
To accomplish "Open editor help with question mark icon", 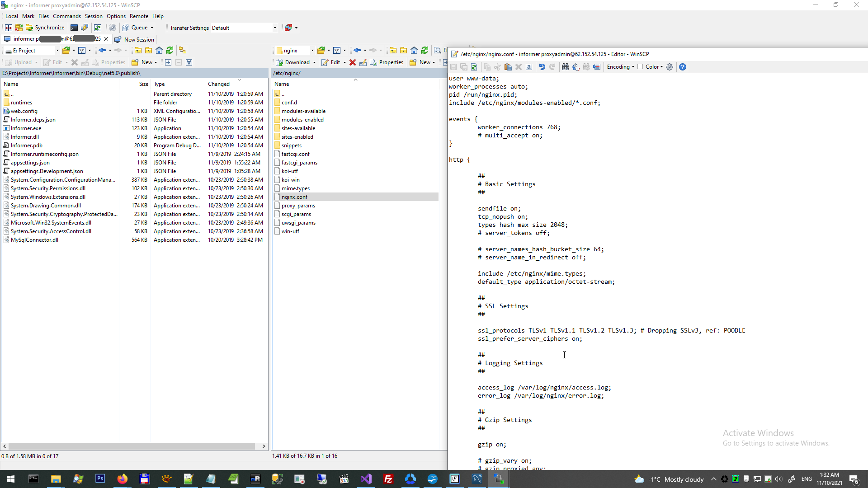I will [x=683, y=67].
